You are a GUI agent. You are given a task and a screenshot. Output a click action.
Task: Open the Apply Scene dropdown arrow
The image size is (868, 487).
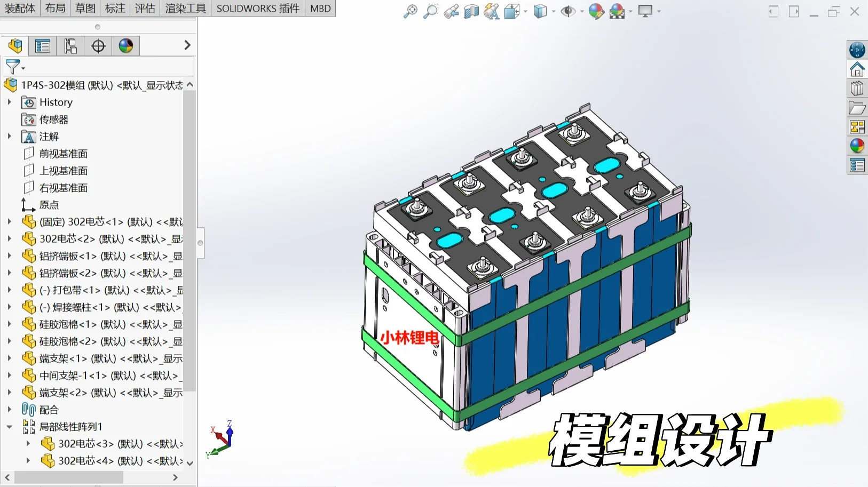(x=630, y=11)
